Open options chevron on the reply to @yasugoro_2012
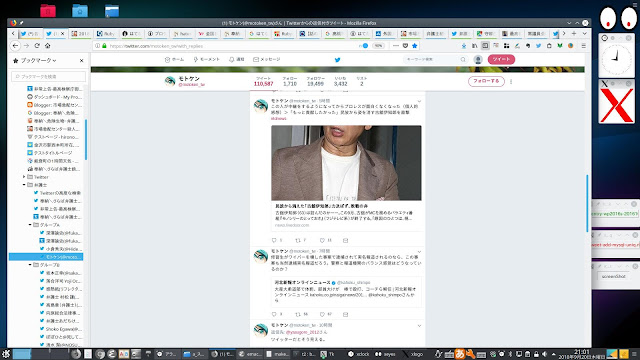This screenshot has width=640, height=360. tap(419, 326)
